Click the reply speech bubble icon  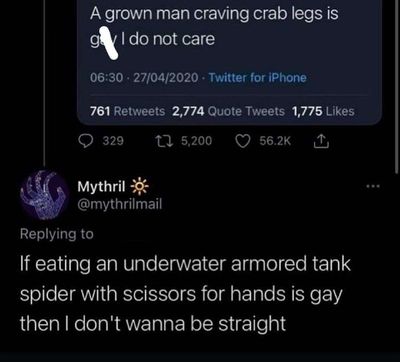88,141
